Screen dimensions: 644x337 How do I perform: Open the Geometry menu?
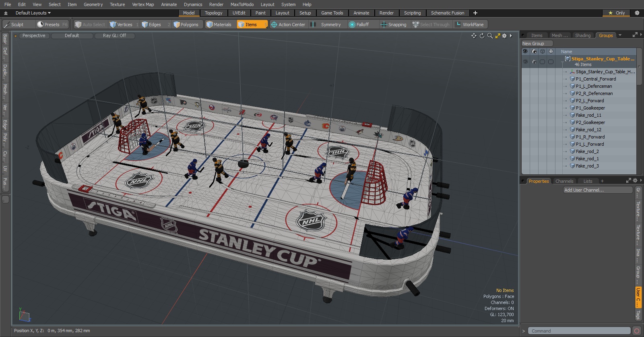pyautogui.click(x=93, y=4)
